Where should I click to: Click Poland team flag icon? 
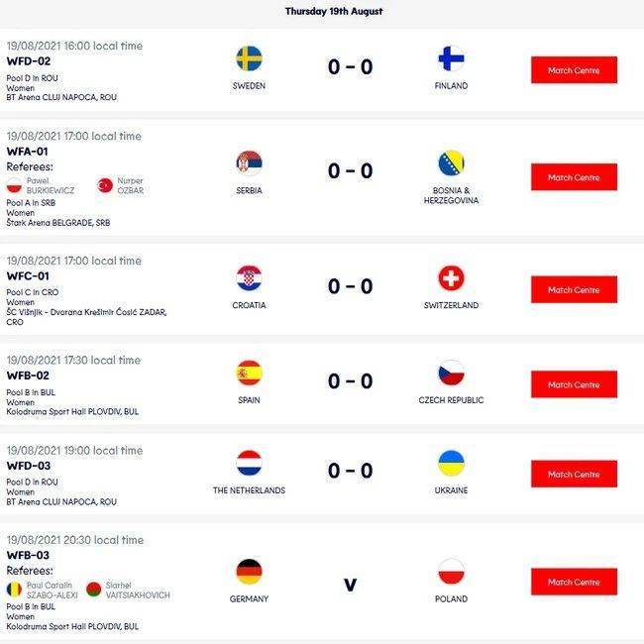click(x=451, y=572)
